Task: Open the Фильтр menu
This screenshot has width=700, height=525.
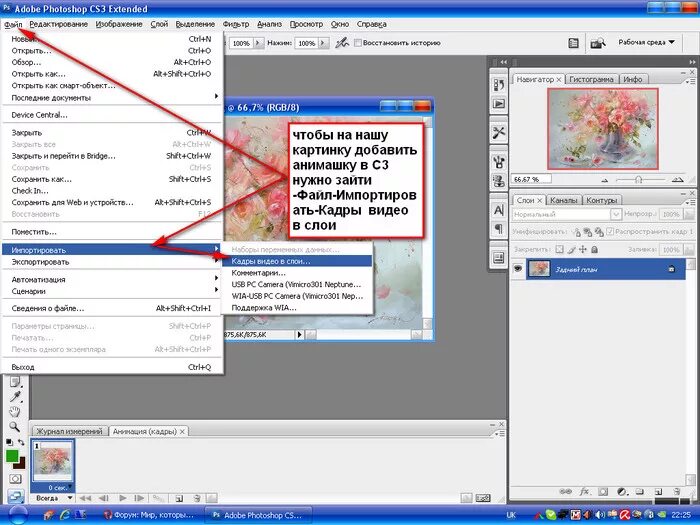Action: [236, 24]
